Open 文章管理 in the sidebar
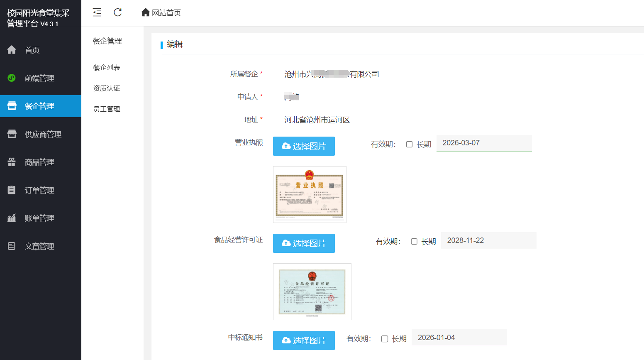Image resolution: width=644 pixels, height=360 pixels. (x=39, y=246)
